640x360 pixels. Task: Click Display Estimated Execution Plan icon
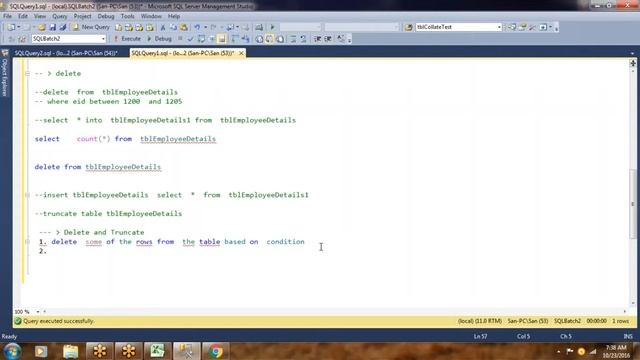click(201, 39)
